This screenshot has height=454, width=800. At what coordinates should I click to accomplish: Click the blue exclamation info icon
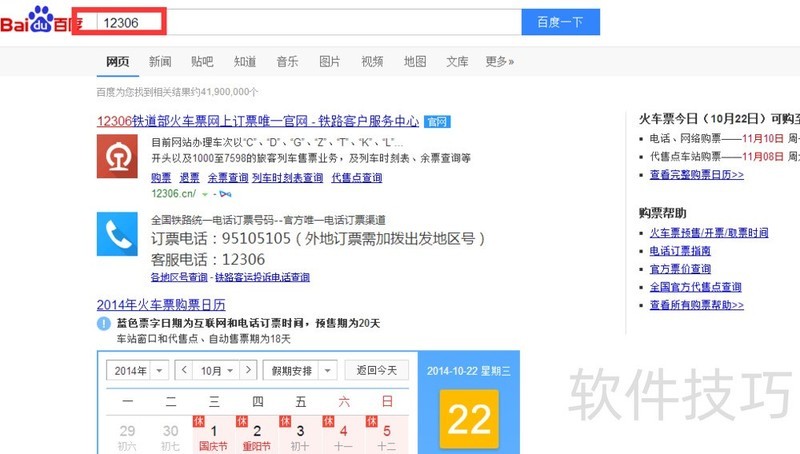point(104,323)
